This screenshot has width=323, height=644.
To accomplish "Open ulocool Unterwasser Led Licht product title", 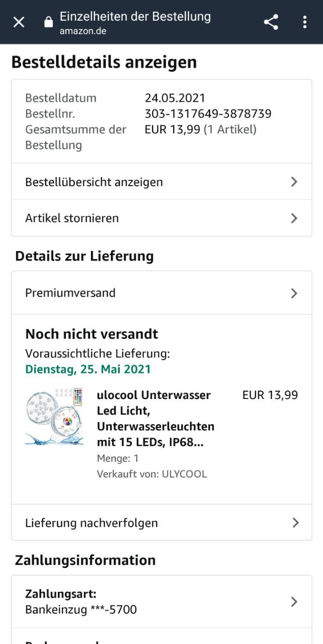I will coord(155,419).
